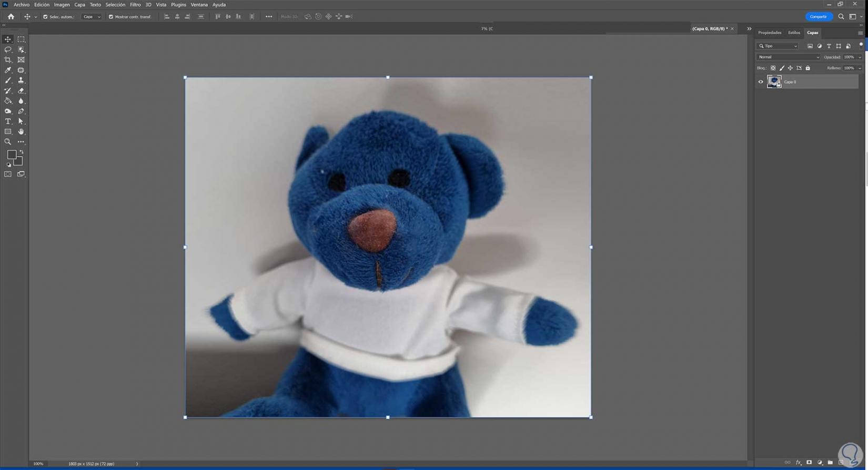The image size is (868, 470).
Task: Select the Move tool in the tools panel
Action: (x=8, y=39)
